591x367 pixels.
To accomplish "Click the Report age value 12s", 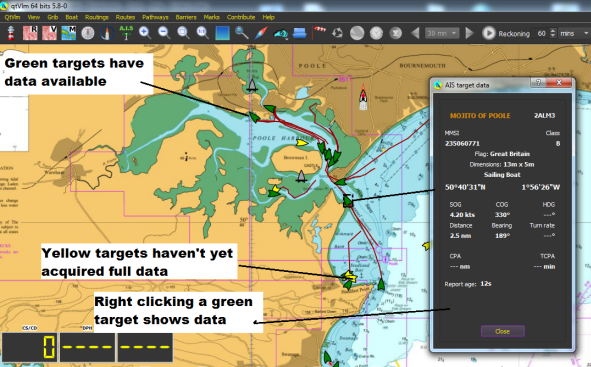I will [x=486, y=283].
